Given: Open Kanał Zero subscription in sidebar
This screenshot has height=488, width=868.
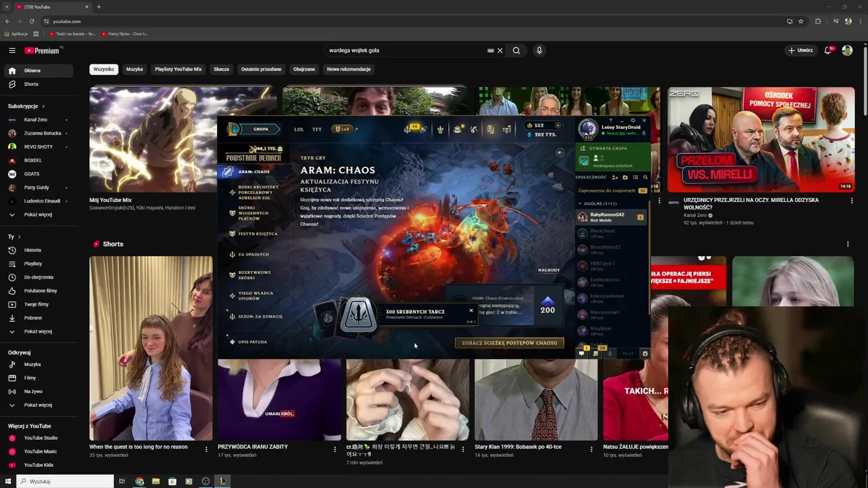Looking at the screenshot, I should click(x=37, y=120).
